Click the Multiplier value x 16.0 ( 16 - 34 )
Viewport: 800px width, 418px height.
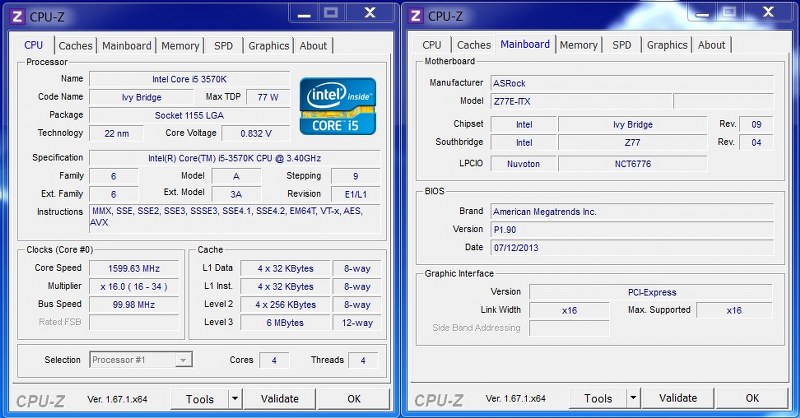(x=134, y=287)
